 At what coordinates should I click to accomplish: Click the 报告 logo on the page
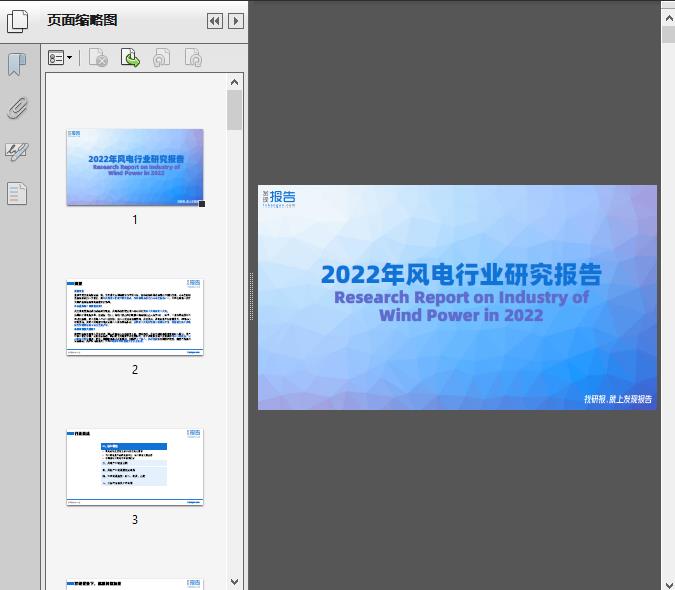pyautogui.click(x=279, y=198)
